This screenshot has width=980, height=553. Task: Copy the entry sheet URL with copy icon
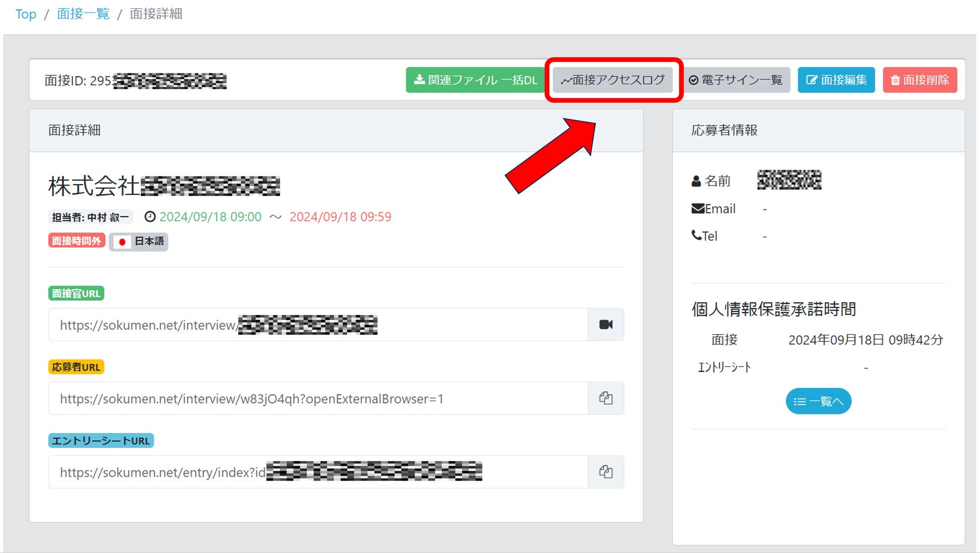click(x=606, y=472)
